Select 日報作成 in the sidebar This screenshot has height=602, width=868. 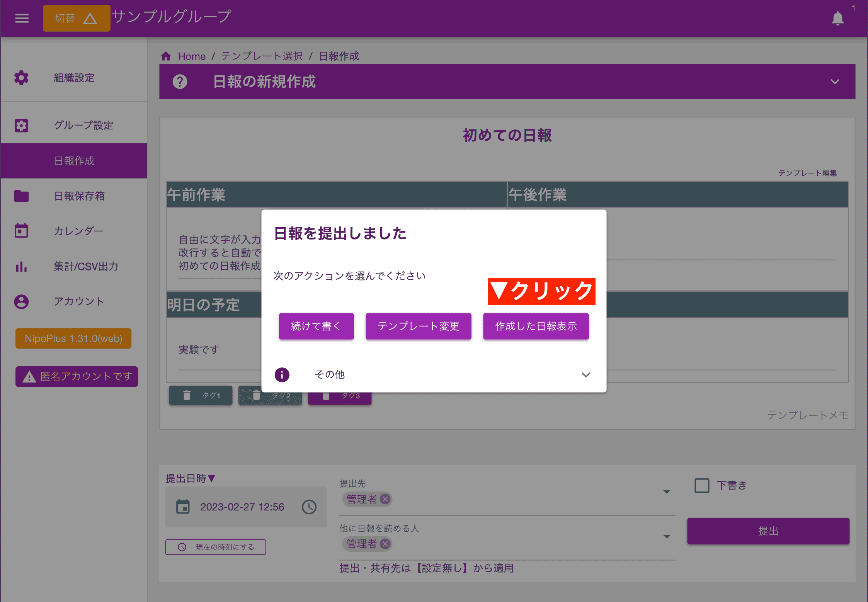pos(74,161)
